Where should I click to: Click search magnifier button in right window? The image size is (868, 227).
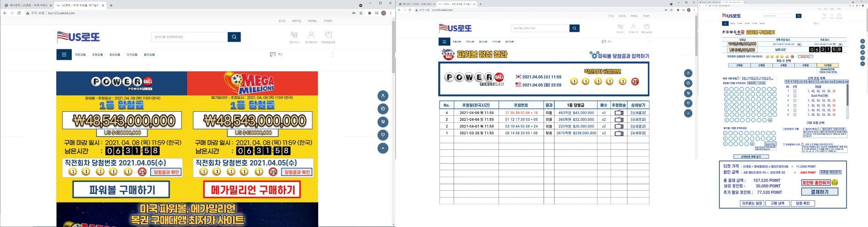(799, 16)
